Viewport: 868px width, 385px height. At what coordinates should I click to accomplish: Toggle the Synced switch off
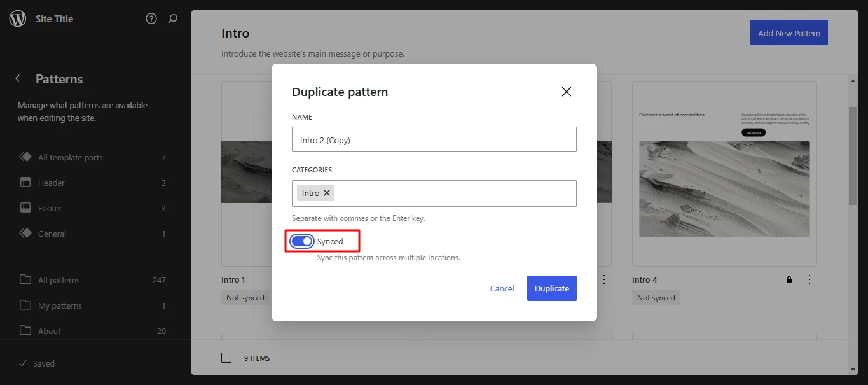[x=302, y=241]
